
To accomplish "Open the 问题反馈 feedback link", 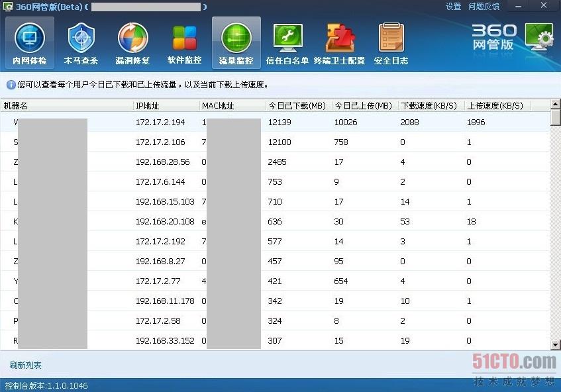I will click(484, 7).
